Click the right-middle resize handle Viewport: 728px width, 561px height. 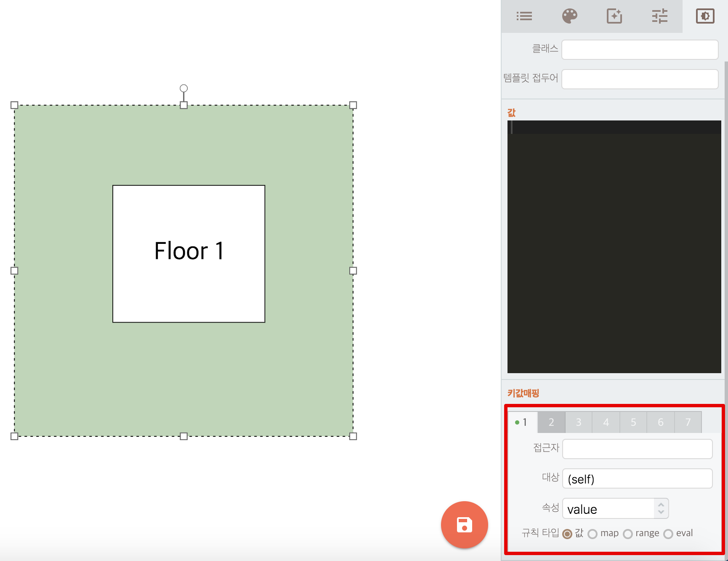click(353, 271)
